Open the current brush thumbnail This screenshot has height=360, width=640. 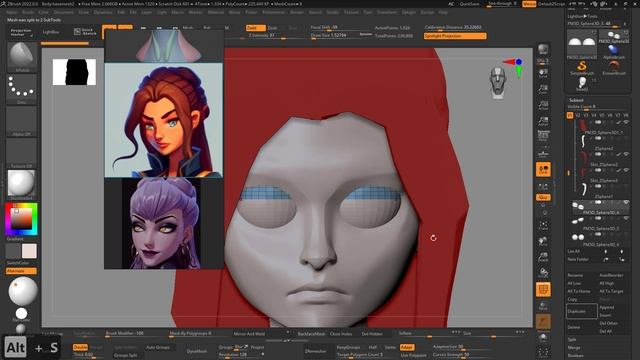[x=22, y=56]
